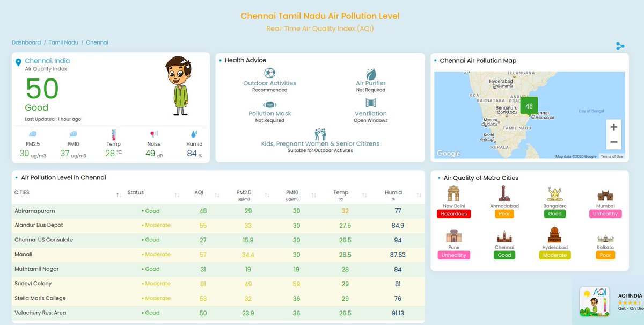
Task: Click Ahmadabad Poor status badge
Action: coord(504,214)
